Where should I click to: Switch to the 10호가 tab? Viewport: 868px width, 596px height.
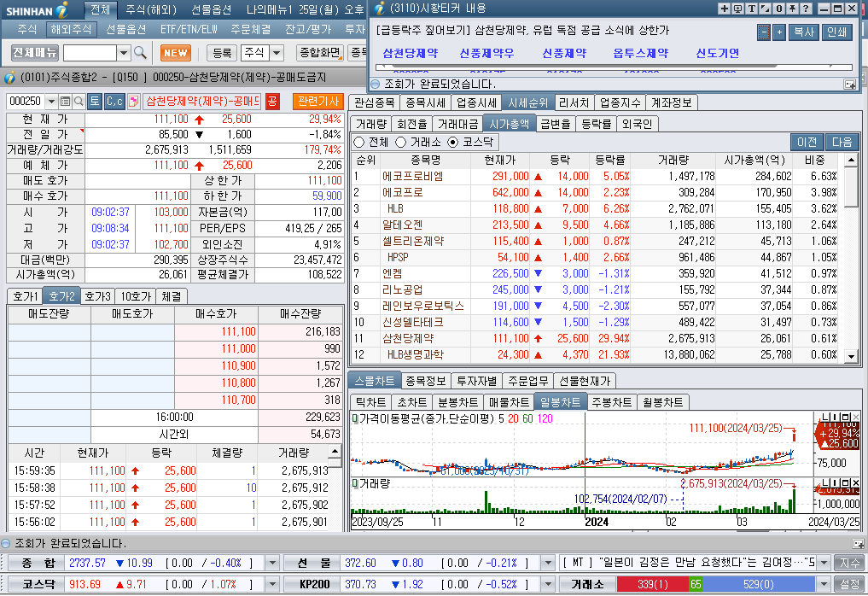click(136, 296)
